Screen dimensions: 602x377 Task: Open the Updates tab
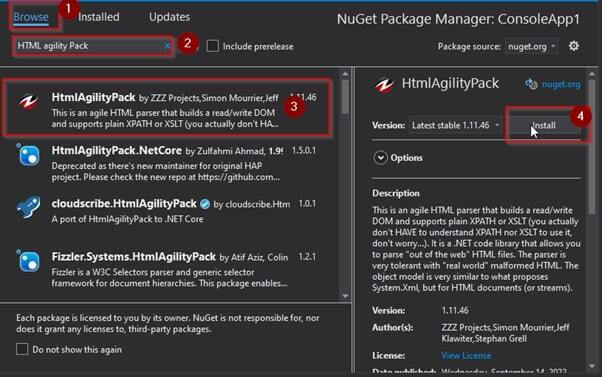coord(169,17)
